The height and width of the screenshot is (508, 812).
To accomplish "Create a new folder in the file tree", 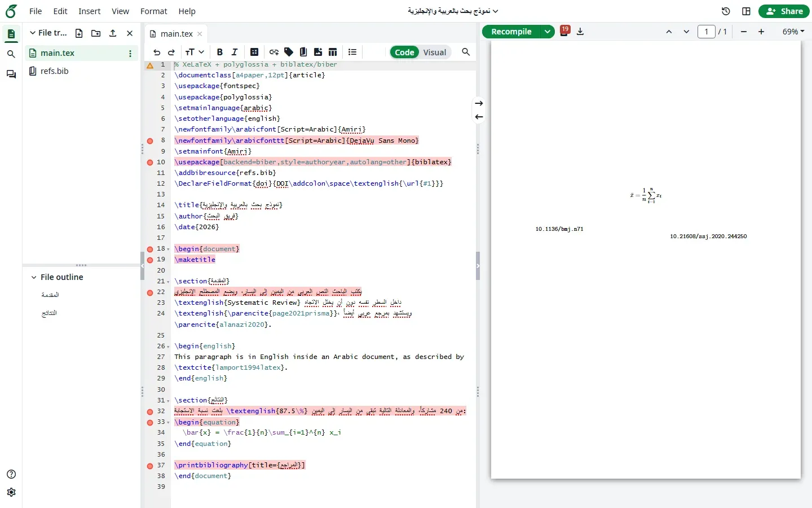I will click(96, 33).
